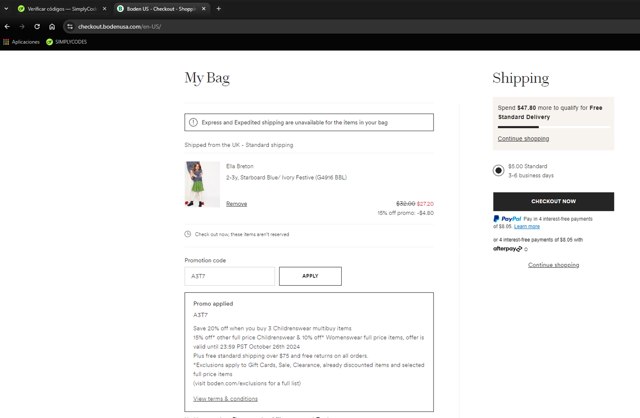Viewport: 640px width, 418px height.
Task: Click the 'Shipping' heading
Action: click(521, 78)
